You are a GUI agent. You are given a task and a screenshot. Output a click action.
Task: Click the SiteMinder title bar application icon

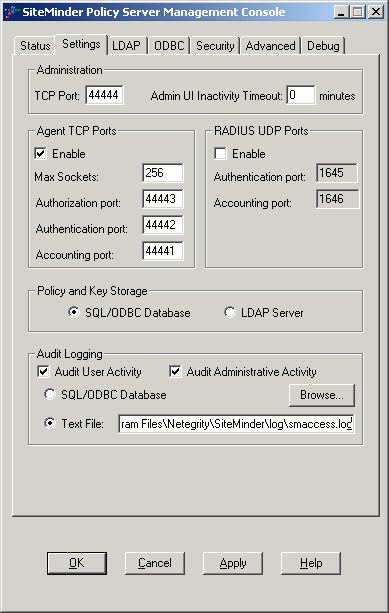point(12,12)
